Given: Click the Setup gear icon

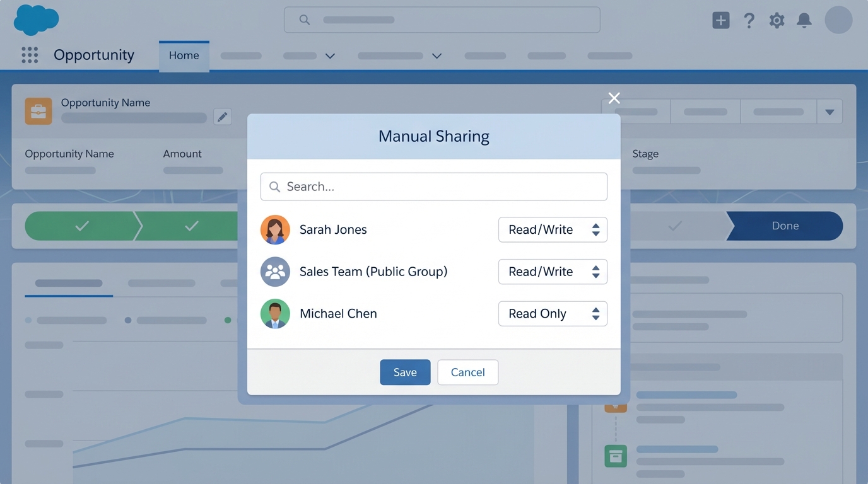Looking at the screenshot, I should pos(777,20).
